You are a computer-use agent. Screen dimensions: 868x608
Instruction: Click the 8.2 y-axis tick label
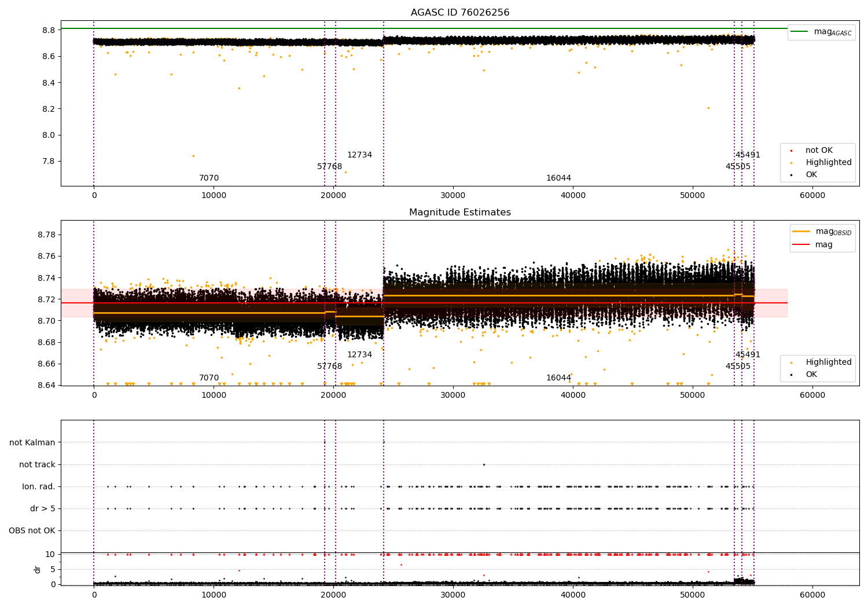pyautogui.click(x=49, y=109)
